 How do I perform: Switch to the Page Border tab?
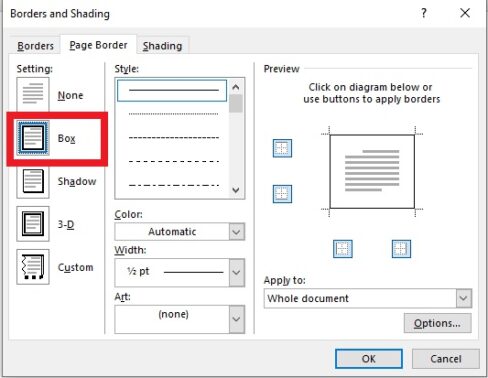point(98,45)
